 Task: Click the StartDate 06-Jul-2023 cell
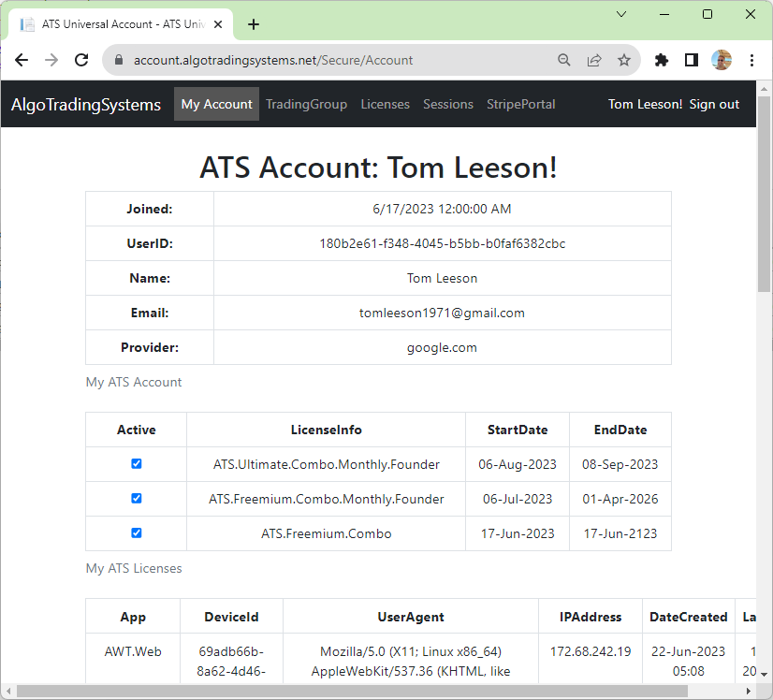[518, 499]
